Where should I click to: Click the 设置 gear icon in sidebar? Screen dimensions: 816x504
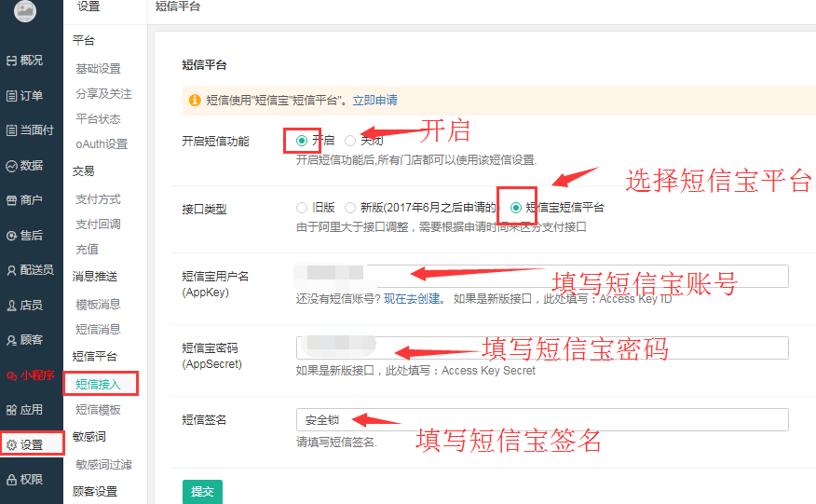pos(12,444)
